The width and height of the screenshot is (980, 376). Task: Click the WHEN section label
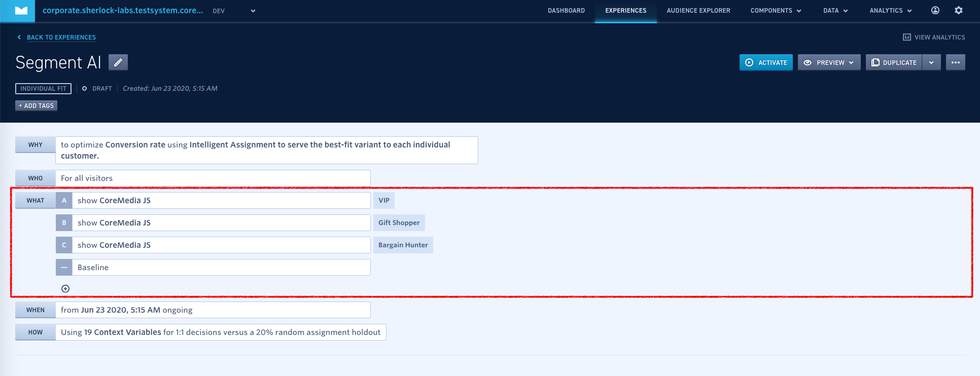coord(36,310)
